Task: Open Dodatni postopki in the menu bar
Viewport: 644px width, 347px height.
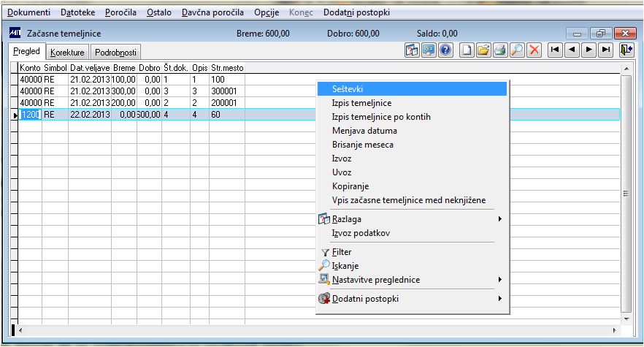Action: pyautogui.click(x=356, y=12)
